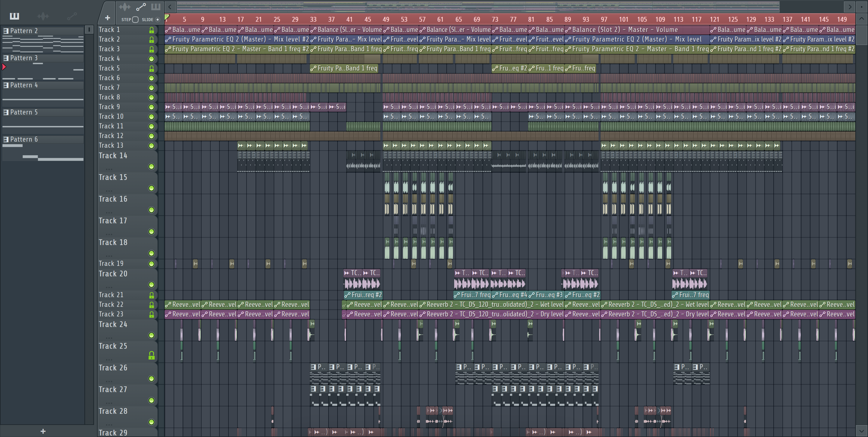This screenshot has height=437, width=868.
Task: Mute Track 26 using green LED
Action: (x=152, y=379)
